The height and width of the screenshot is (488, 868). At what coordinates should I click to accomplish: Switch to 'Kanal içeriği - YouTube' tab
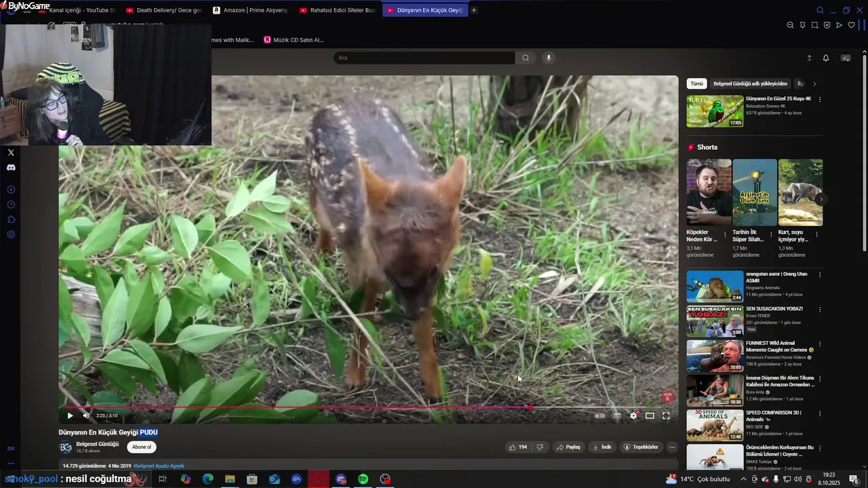click(x=77, y=10)
